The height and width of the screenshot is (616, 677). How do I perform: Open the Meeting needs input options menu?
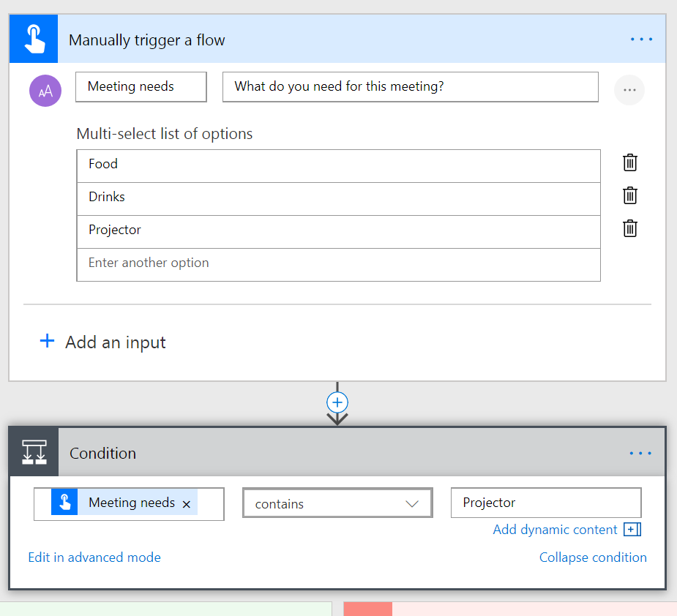tap(629, 90)
